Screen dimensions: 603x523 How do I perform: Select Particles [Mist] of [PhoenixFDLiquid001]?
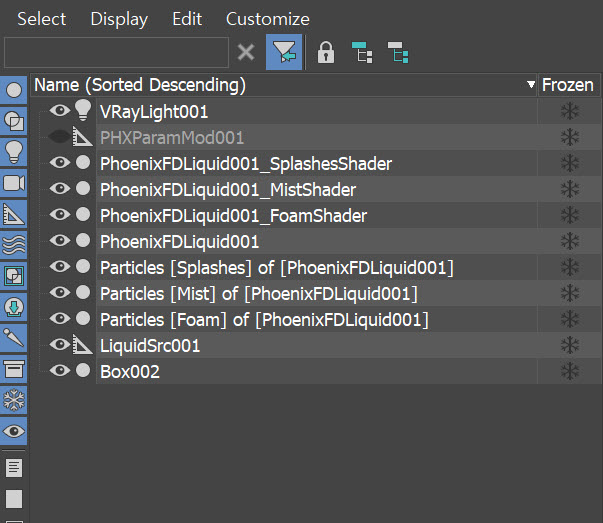point(259,294)
